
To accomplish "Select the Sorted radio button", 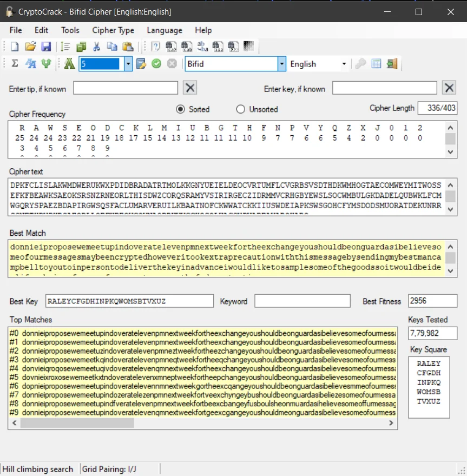I will [x=180, y=109].
